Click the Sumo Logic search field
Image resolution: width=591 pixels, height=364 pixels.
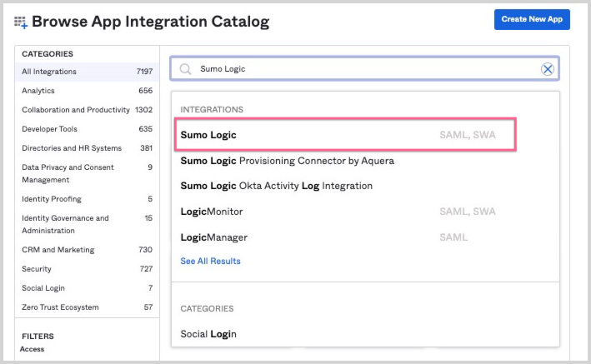point(358,69)
